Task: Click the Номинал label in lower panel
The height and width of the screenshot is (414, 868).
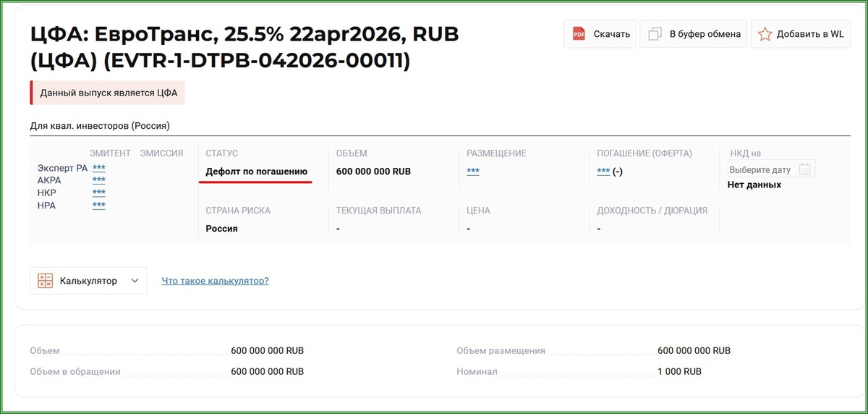Action: 476,371
